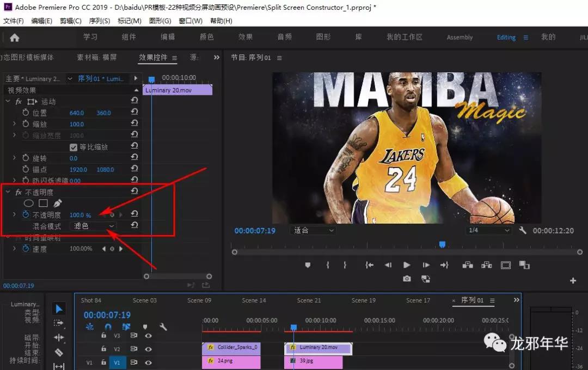Open the Graphics menu
The height and width of the screenshot is (370, 588).
point(160,21)
